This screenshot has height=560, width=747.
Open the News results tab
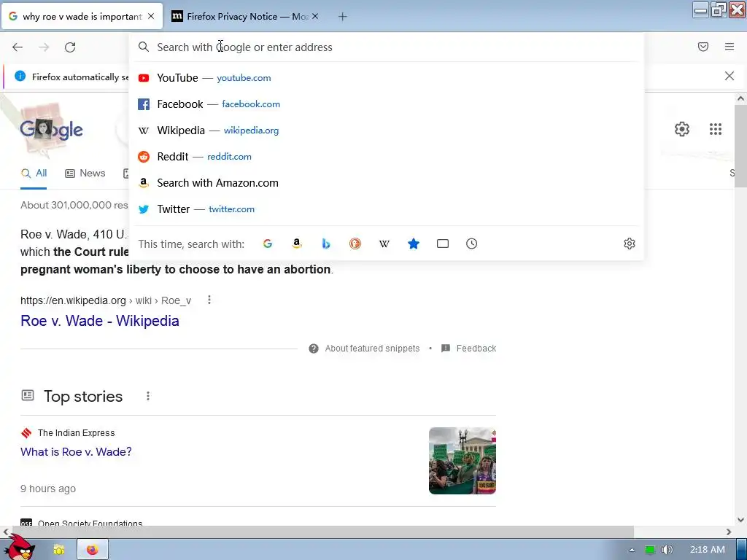pyautogui.click(x=85, y=174)
